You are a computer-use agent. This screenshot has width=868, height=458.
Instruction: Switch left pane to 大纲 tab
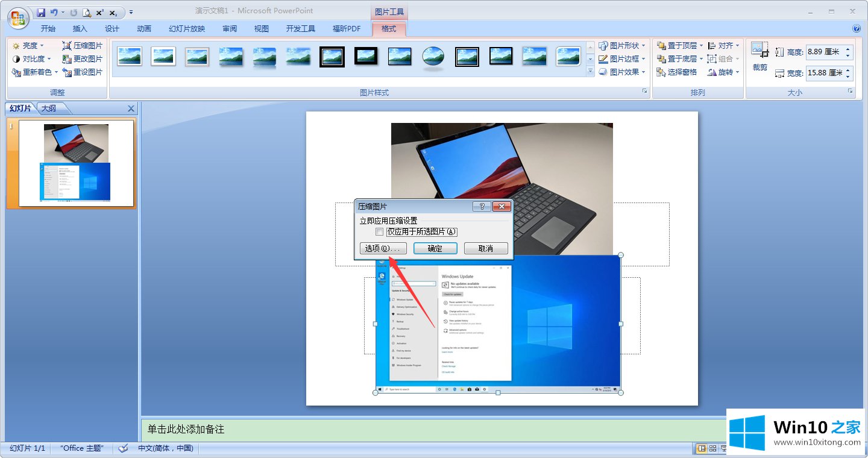tap(49, 108)
